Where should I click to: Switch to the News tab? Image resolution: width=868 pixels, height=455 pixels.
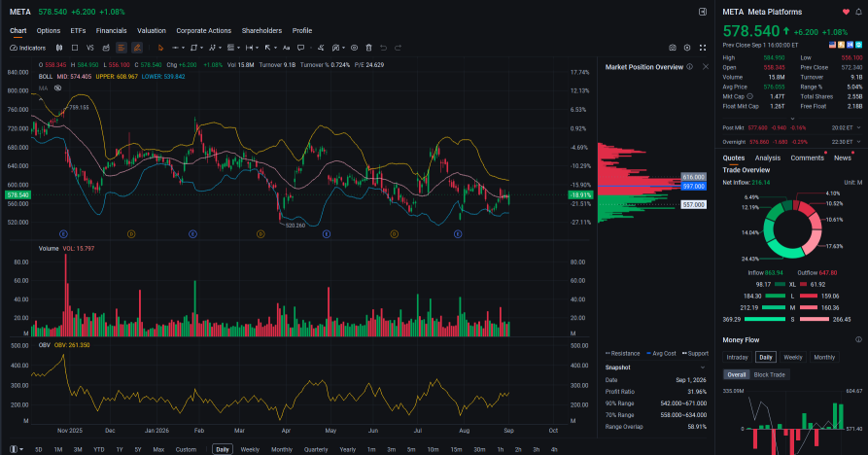pyautogui.click(x=843, y=158)
